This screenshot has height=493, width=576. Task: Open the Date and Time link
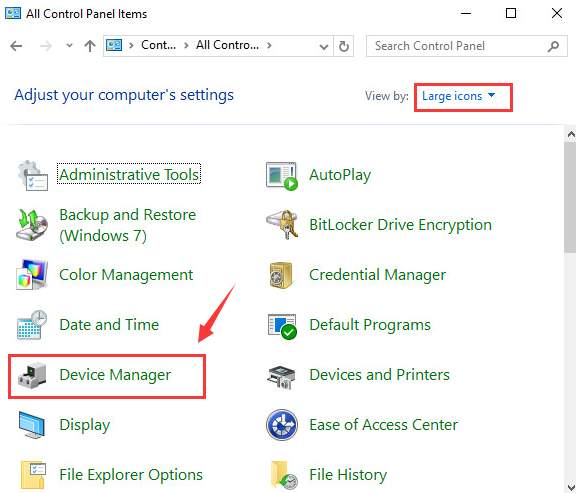[x=109, y=325]
